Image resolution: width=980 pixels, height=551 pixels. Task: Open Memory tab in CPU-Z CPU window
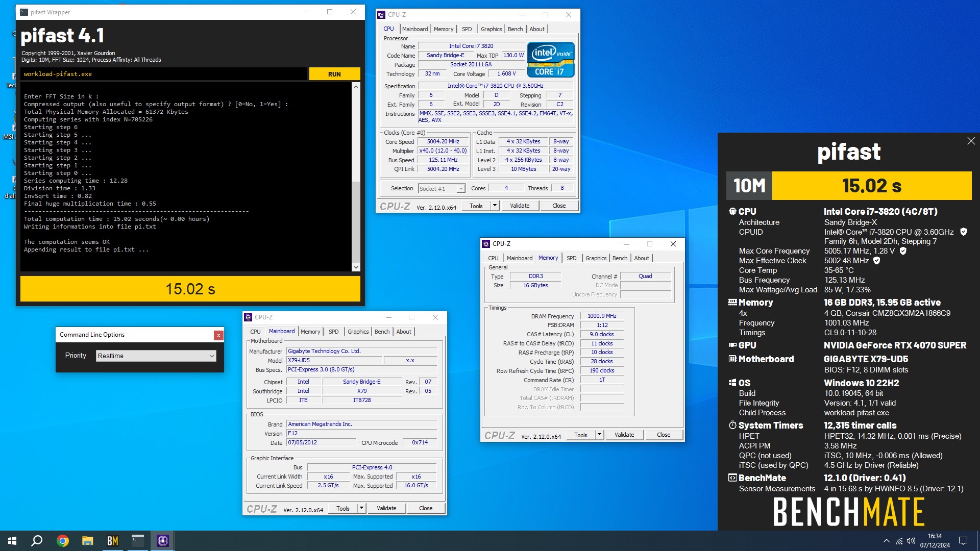[443, 29]
